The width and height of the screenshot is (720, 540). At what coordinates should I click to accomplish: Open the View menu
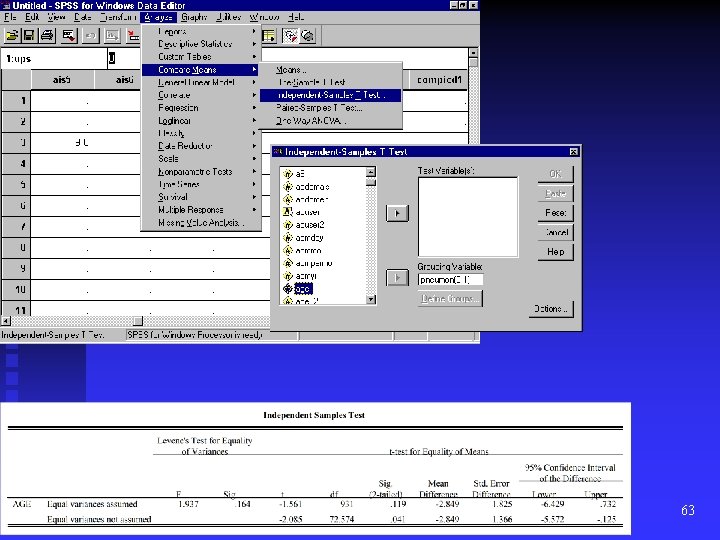[x=56, y=17]
